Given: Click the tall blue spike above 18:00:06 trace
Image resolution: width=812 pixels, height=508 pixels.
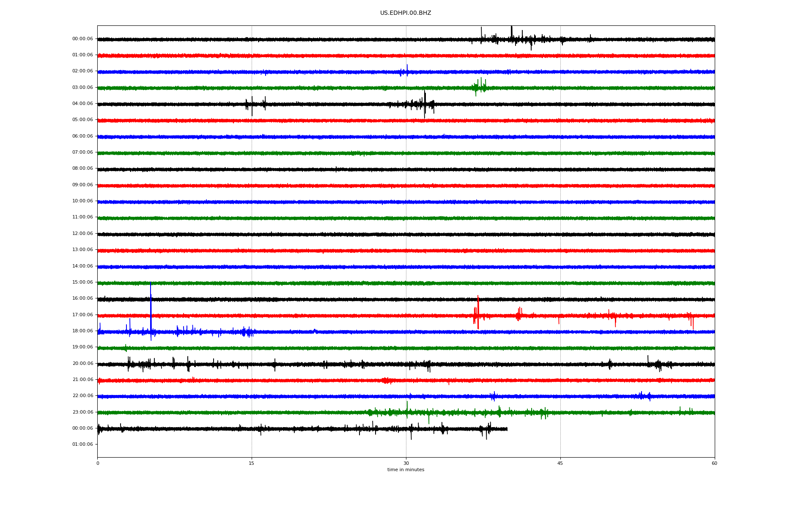Looking at the screenshot, I should click(x=151, y=307).
